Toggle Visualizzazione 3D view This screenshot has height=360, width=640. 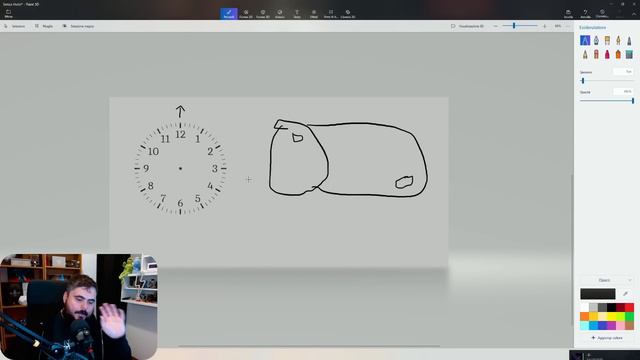[x=467, y=26]
